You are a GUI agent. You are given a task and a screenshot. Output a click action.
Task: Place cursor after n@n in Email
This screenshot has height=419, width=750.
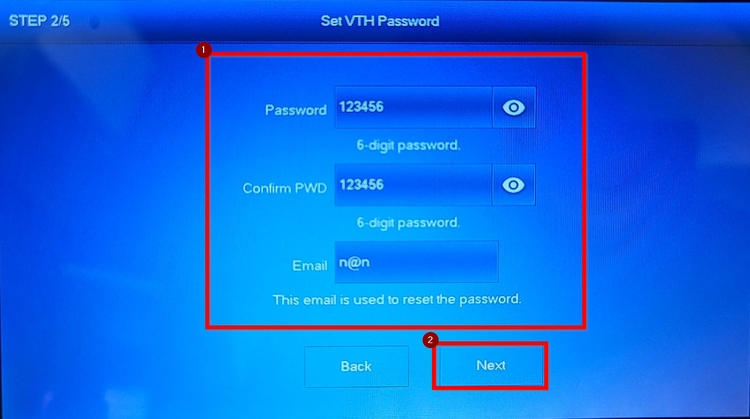pos(371,263)
